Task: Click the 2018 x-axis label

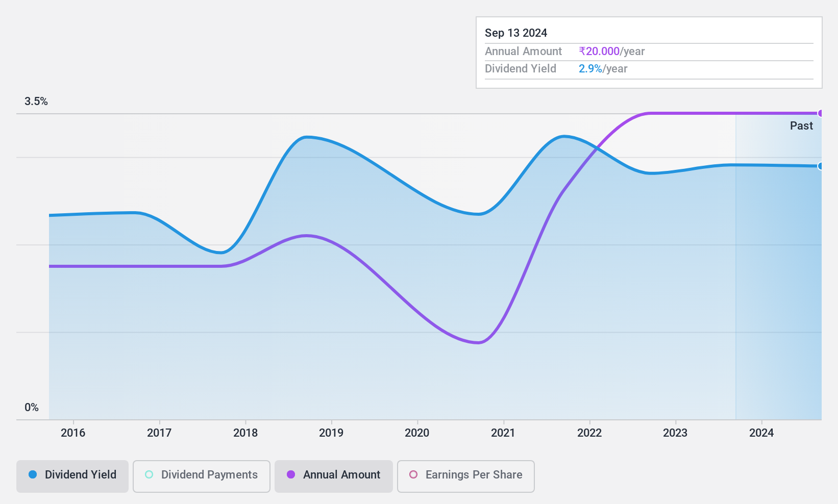Action: coord(245,433)
